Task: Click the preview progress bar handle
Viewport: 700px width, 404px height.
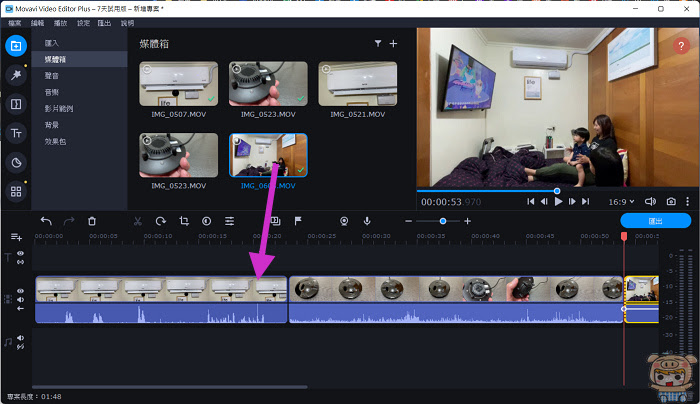Action: click(x=557, y=191)
